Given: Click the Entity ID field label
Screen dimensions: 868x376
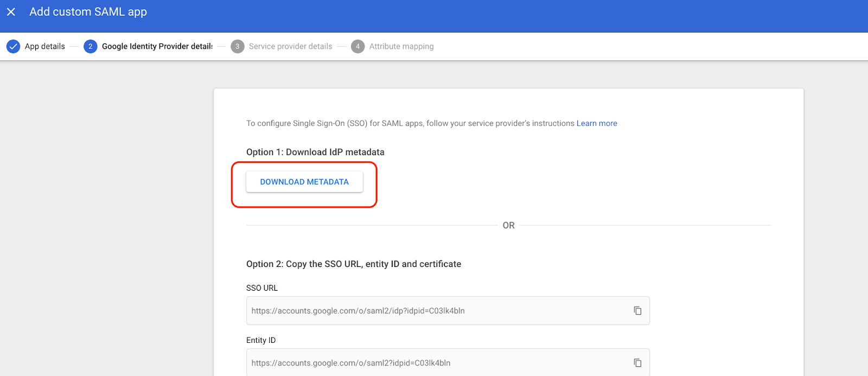Looking at the screenshot, I should pos(261,340).
